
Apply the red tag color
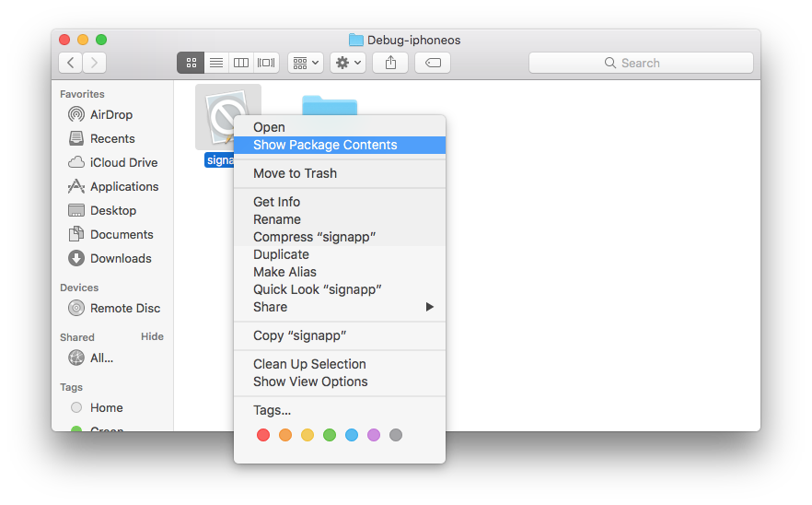pos(263,435)
